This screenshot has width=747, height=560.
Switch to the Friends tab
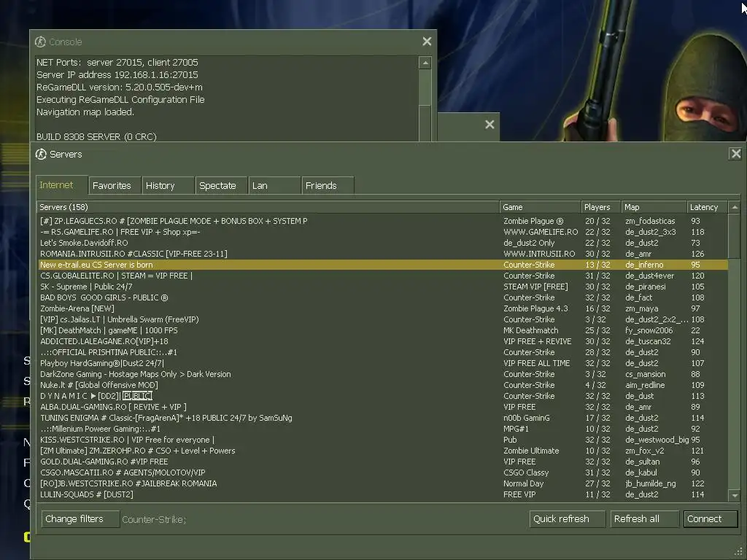click(328, 186)
